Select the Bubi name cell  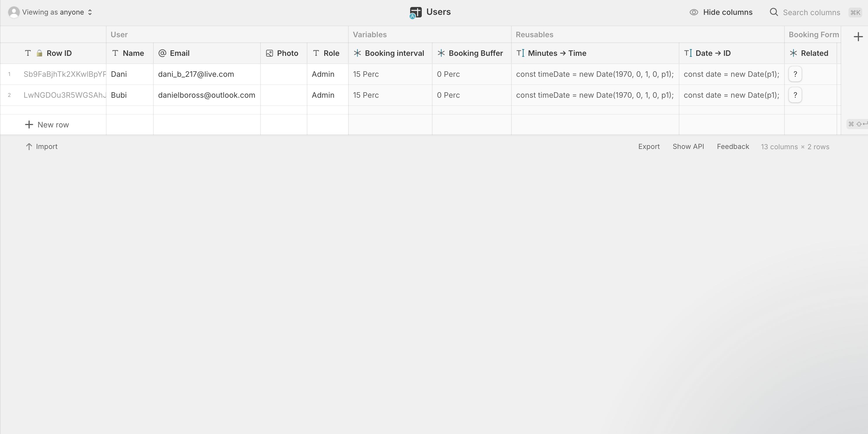coord(130,95)
